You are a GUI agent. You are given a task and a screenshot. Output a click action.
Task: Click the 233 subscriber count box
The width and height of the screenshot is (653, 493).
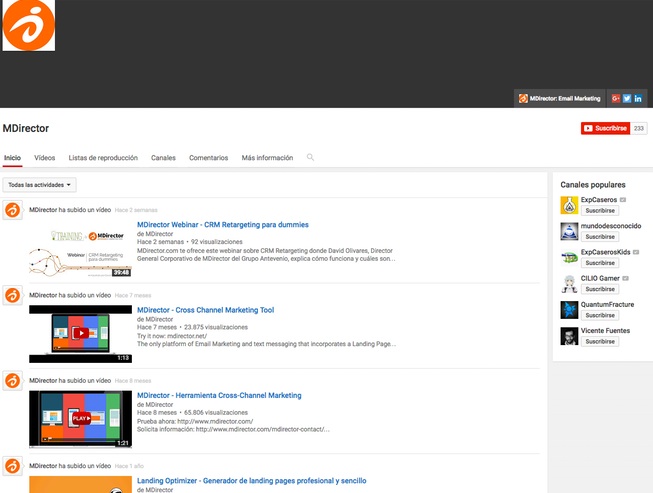[x=639, y=128]
